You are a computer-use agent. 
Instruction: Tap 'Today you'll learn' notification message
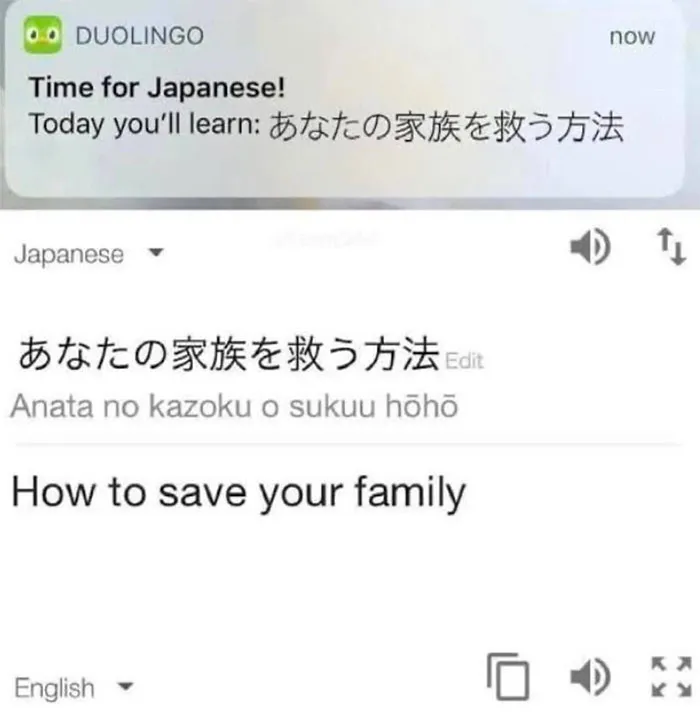coord(326,125)
